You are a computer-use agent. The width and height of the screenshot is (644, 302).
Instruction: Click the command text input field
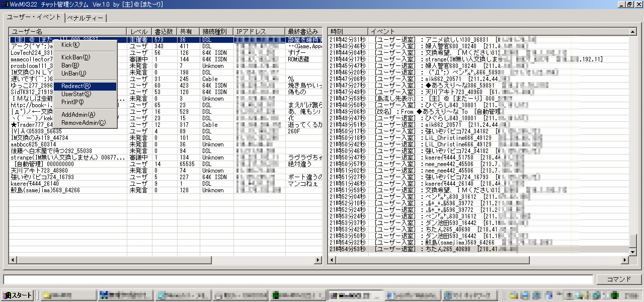point(297,279)
